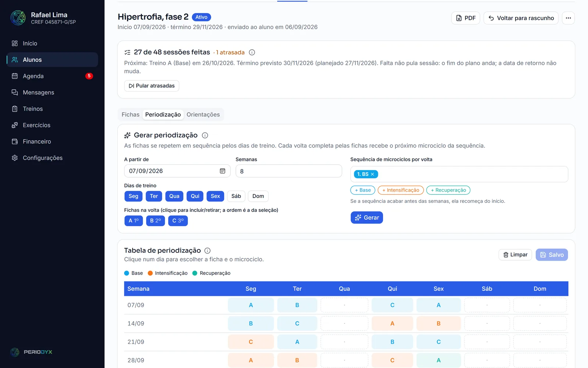This screenshot has height=368, width=588.
Task: Open the calendar picker in date field
Action: coord(222,171)
